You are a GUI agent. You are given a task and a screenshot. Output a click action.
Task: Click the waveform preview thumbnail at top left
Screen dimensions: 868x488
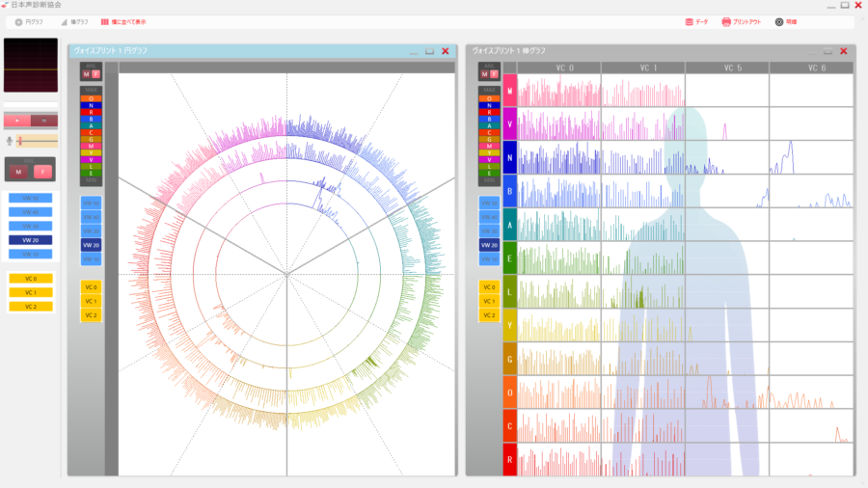click(x=30, y=68)
